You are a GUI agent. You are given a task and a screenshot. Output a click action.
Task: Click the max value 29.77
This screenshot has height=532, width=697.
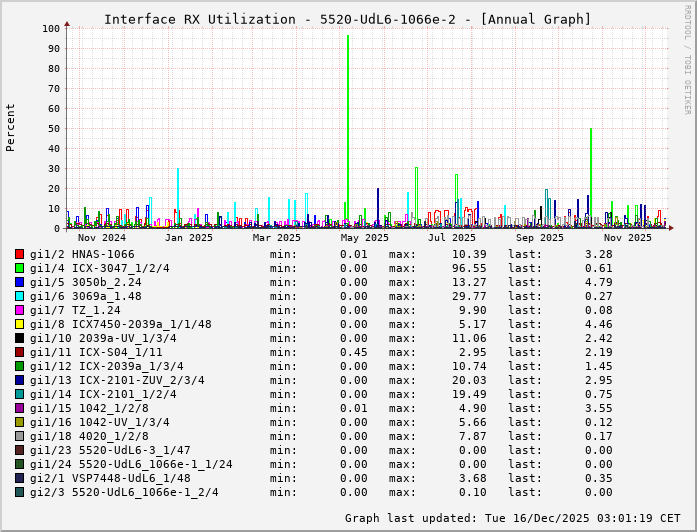(x=469, y=296)
